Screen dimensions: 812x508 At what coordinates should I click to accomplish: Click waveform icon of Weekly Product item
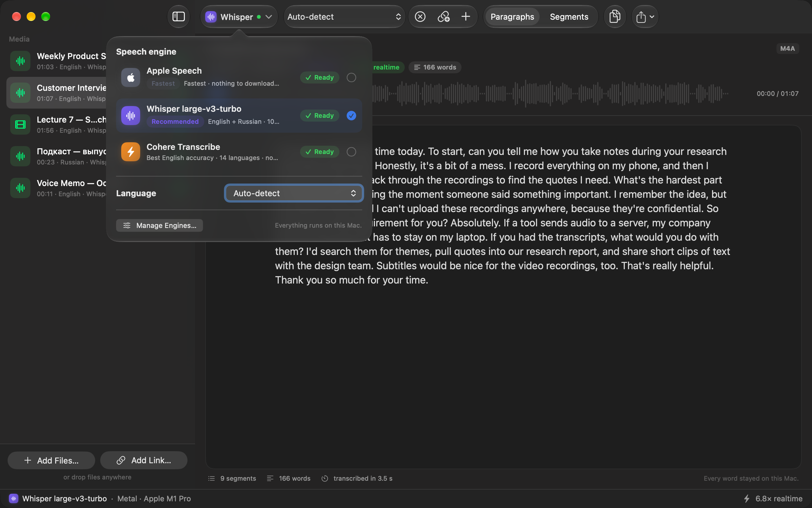[x=21, y=61]
